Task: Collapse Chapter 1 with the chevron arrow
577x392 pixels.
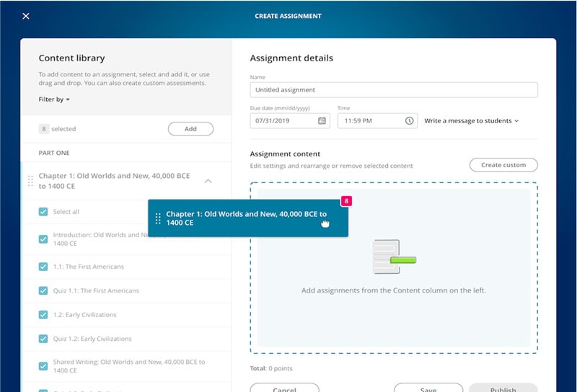Action: (x=208, y=182)
